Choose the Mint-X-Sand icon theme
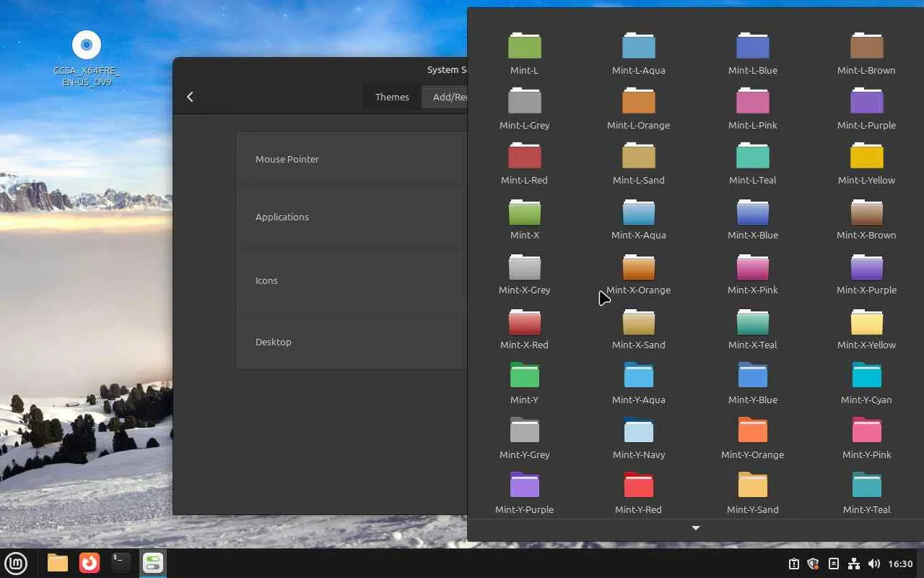Screen dimensions: 924x578 click(x=638, y=328)
